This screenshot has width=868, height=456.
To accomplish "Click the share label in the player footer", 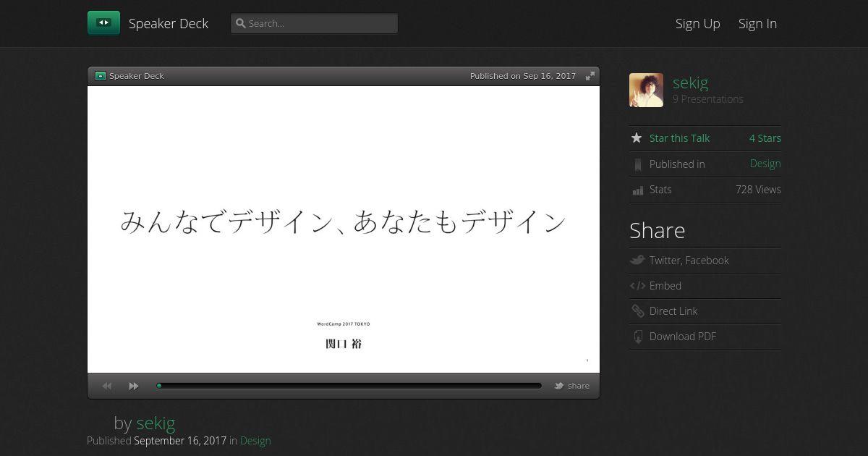I will coord(579,386).
